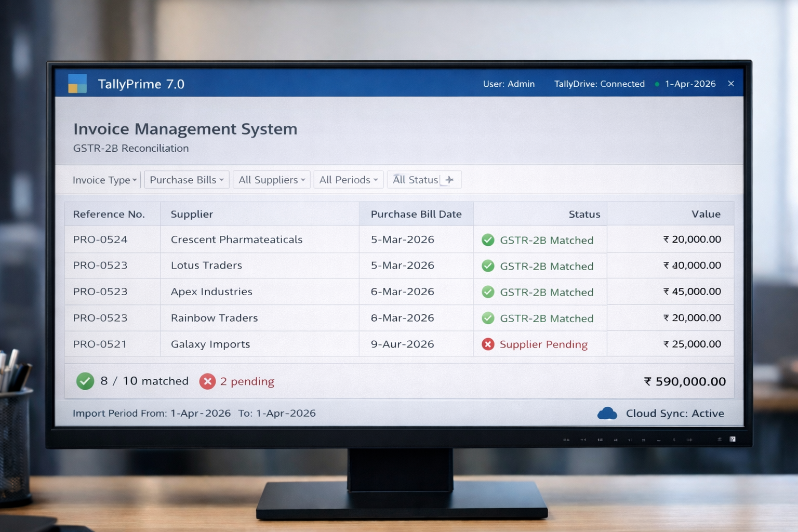Screen dimensions: 798x532
Task: Click the green checkmark for Crescent Pharmateaticals
Action: tap(488, 240)
